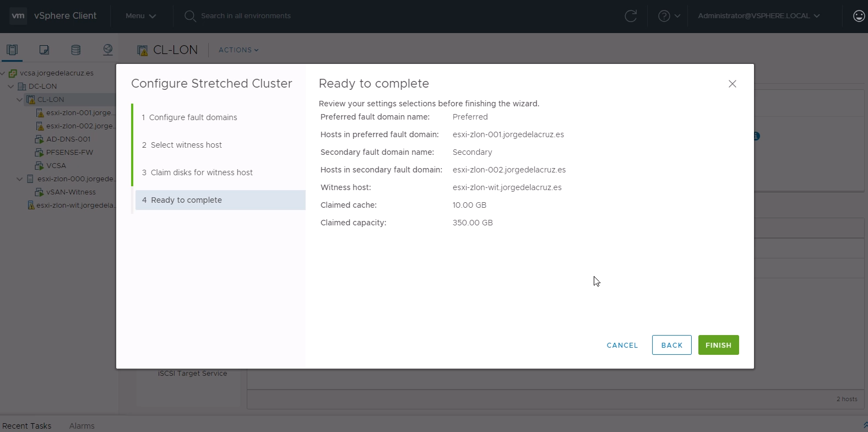This screenshot has width=868, height=432.
Task: Collapse the esxi-zlon-000 host node
Action: tap(19, 179)
